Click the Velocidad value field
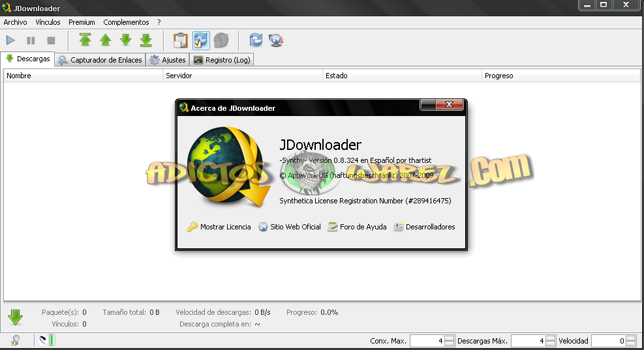This screenshot has width=644, height=350. [x=608, y=341]
